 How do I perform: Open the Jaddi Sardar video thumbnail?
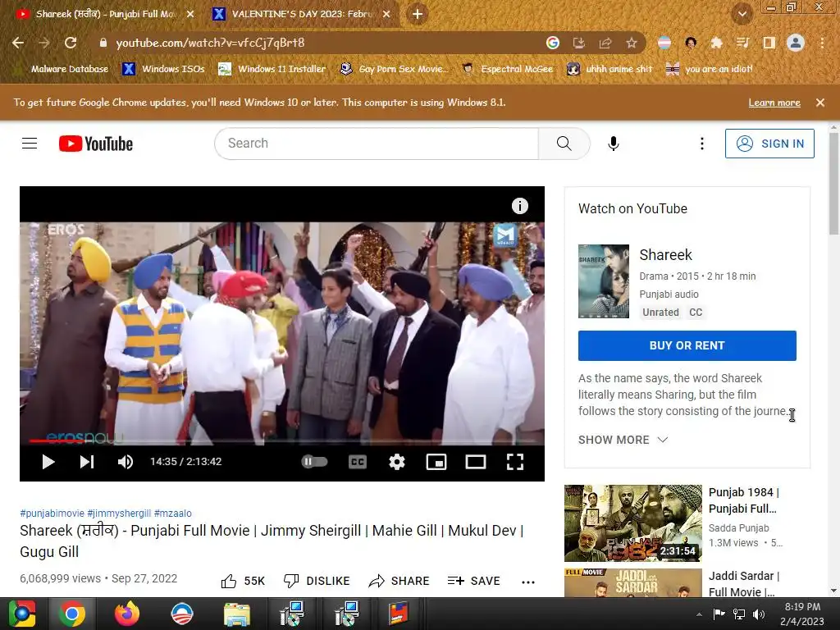point(632,583)
